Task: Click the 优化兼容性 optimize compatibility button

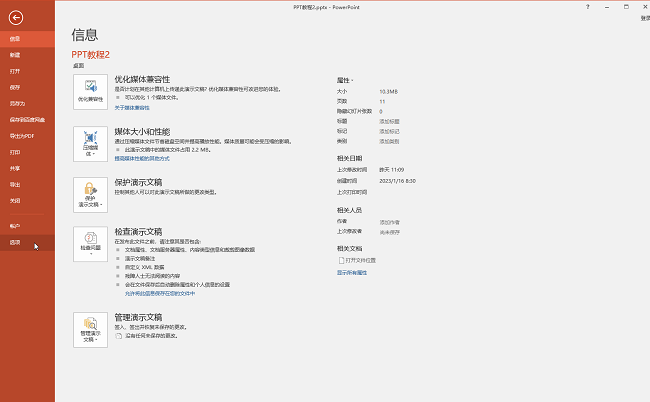Action: tap(90, 92)
